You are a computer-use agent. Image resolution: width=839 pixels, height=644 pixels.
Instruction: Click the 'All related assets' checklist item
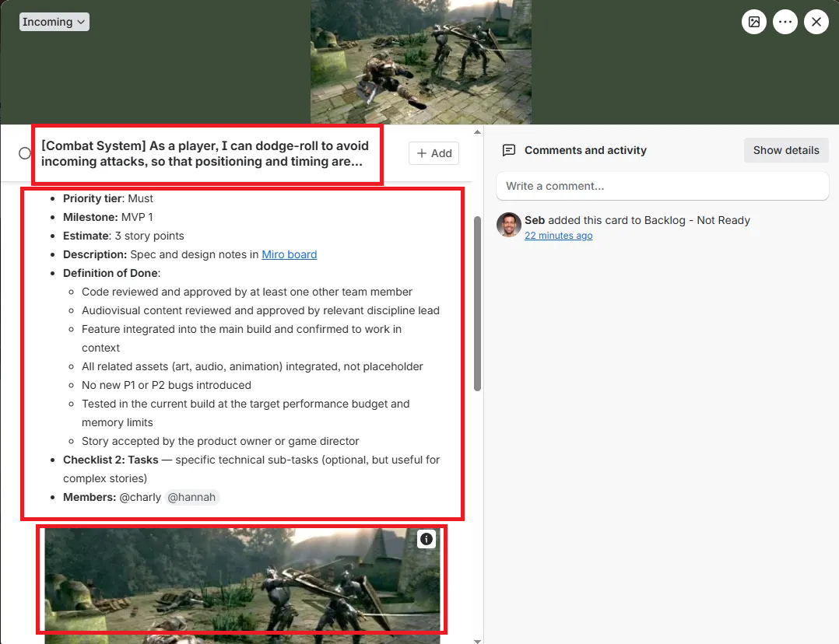[252, 367]
